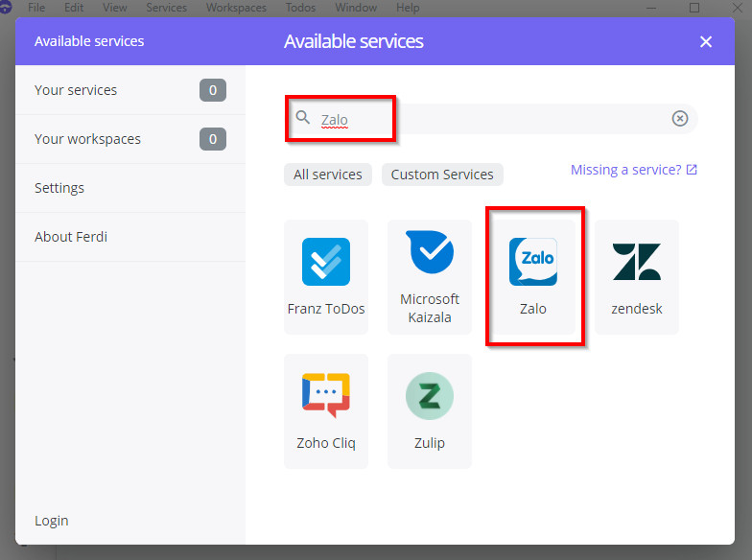Choose the Microsoft Kaizala service
Viewport: 752px width, 560px height.
430,277
